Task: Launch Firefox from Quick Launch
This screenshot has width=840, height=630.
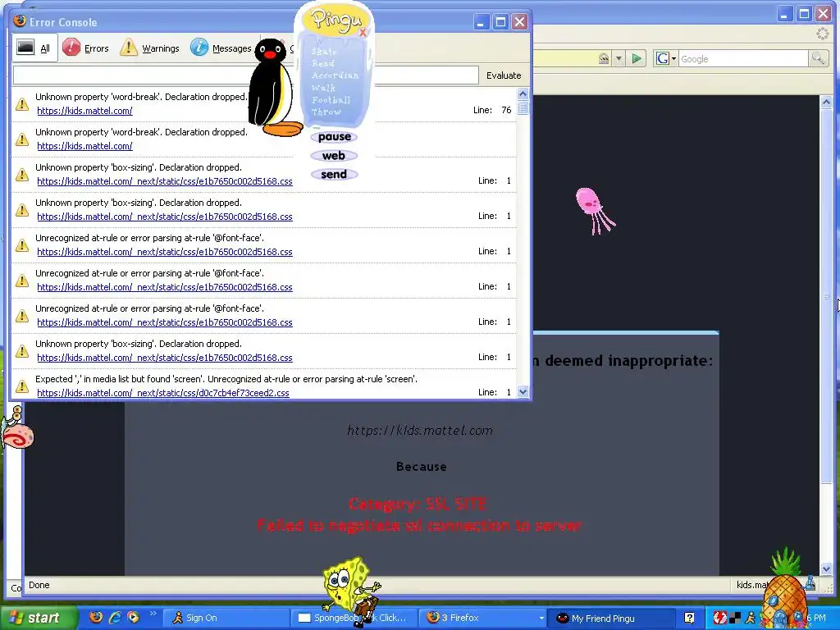Action: point(96,617)
